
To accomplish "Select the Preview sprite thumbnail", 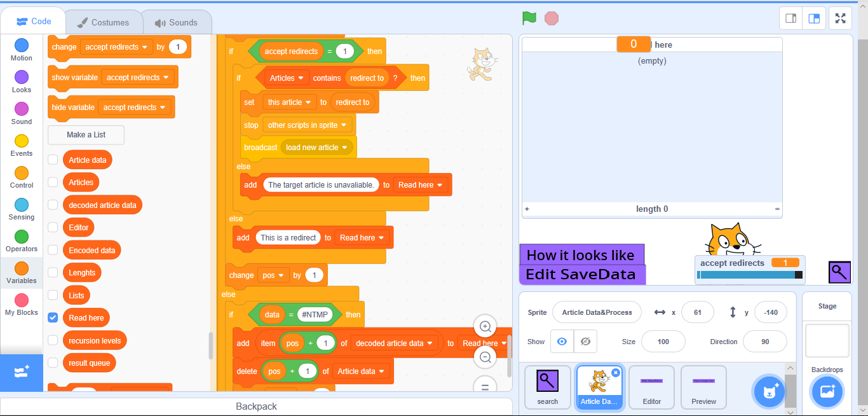I will (703, 387).
